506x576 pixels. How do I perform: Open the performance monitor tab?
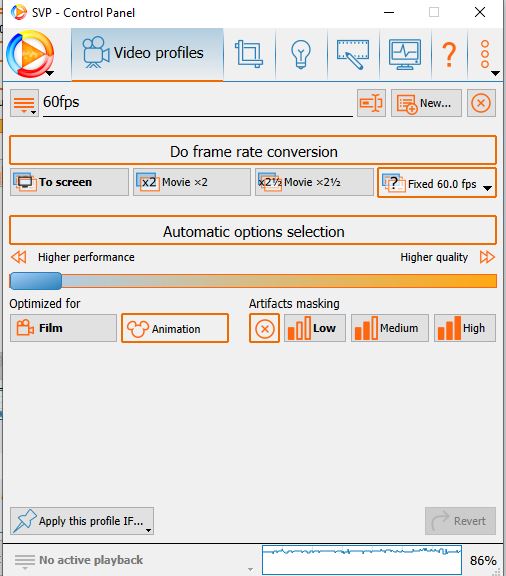point(405,54)
